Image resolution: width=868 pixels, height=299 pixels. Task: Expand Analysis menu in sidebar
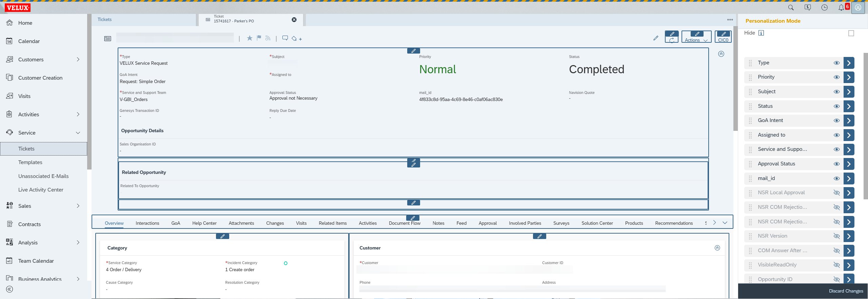click(x=78, y=242)
